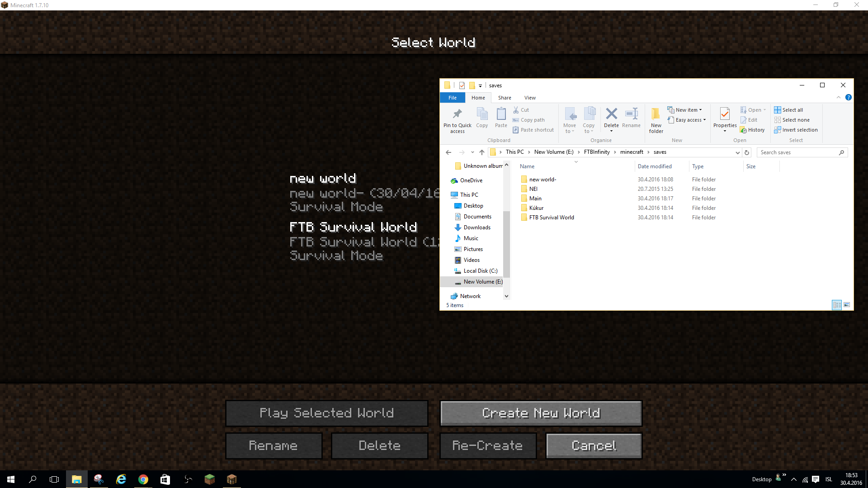This screenshot has height=488, width=868.
Task: Select the new world entry in Minecraft
Action: click(x=364, y=193)
